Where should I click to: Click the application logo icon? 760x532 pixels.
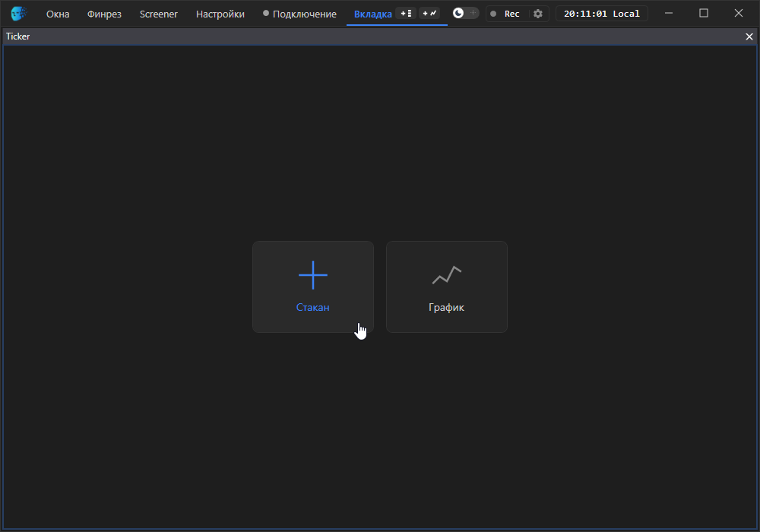click(x=18, y=14)
